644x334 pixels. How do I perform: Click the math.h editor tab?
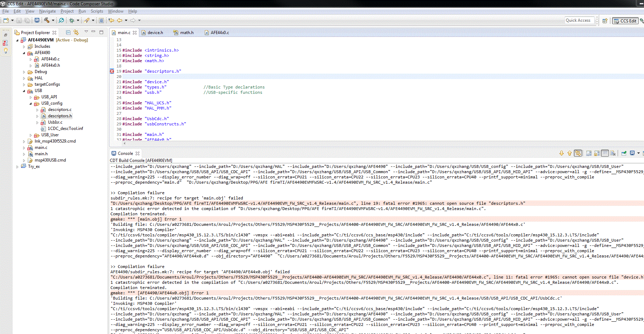click(x=184, y=33)
